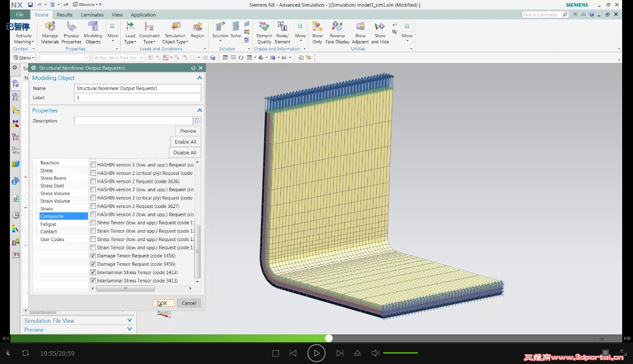Click the description editor icon
This screenshot has width=633, height=364.
tap(197, 121)
